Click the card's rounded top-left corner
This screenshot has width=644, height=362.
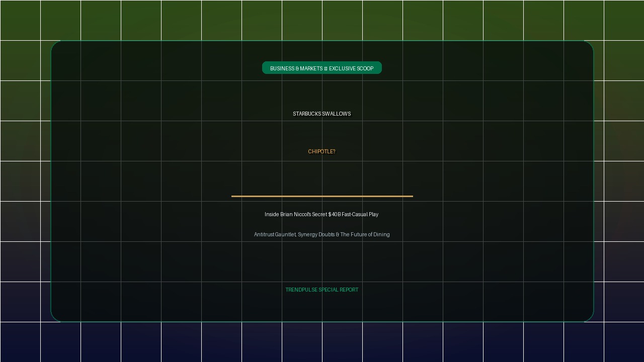coord(55,45)
